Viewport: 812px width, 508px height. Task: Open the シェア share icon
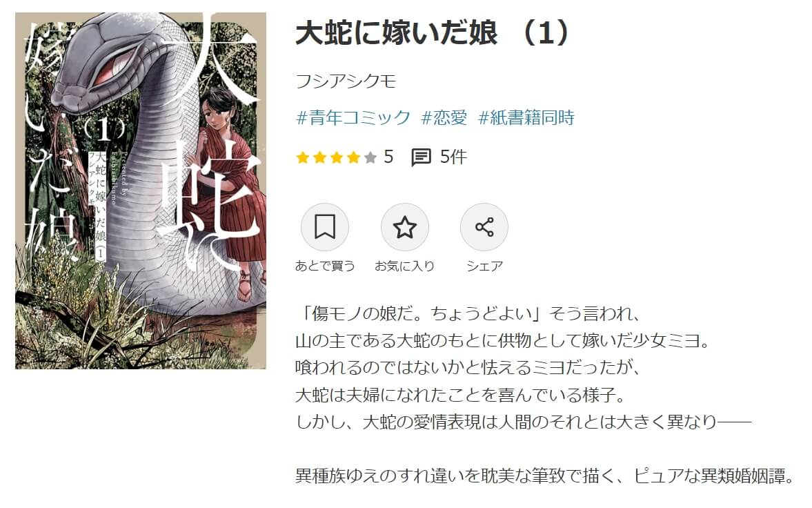click(x=484, y=227)
